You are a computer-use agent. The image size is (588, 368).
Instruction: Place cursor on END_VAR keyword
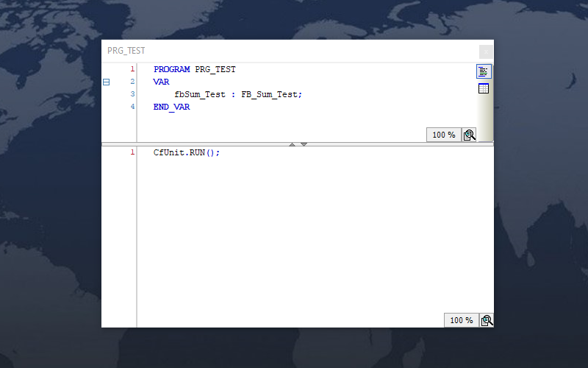pos(171,107)
